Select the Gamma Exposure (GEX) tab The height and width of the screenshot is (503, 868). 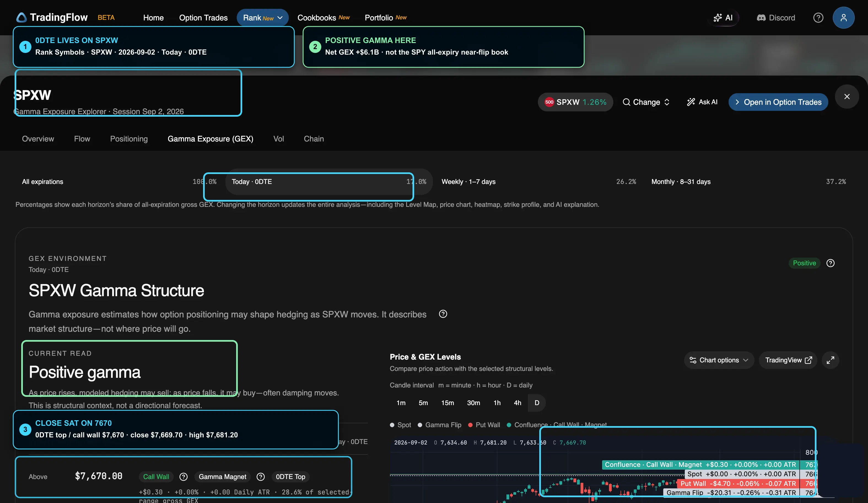(x=211, y=139)
